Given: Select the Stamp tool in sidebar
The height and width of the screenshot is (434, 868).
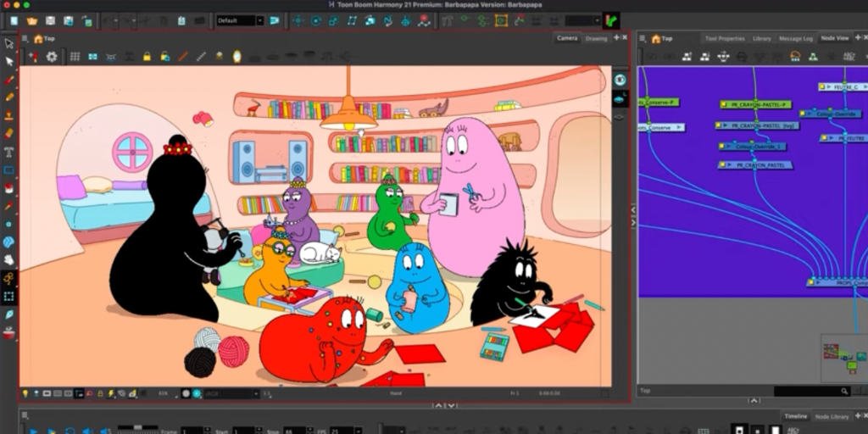Looking at the screenshot, I should (x=8, y=115).
